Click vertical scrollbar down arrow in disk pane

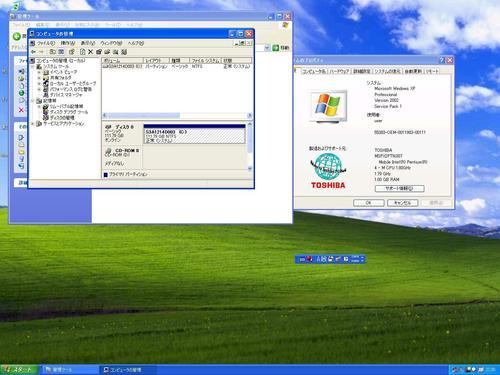pyautogui.click(x=250, y=169)
